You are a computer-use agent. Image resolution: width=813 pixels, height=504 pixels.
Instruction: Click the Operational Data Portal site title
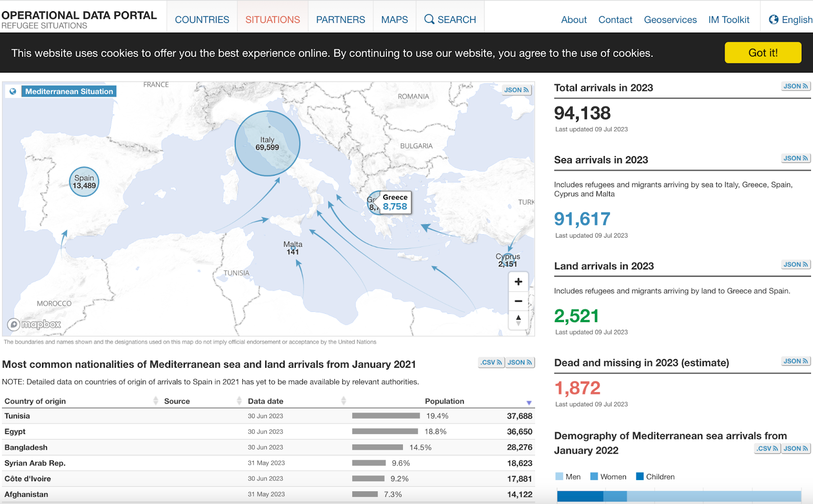79,15
